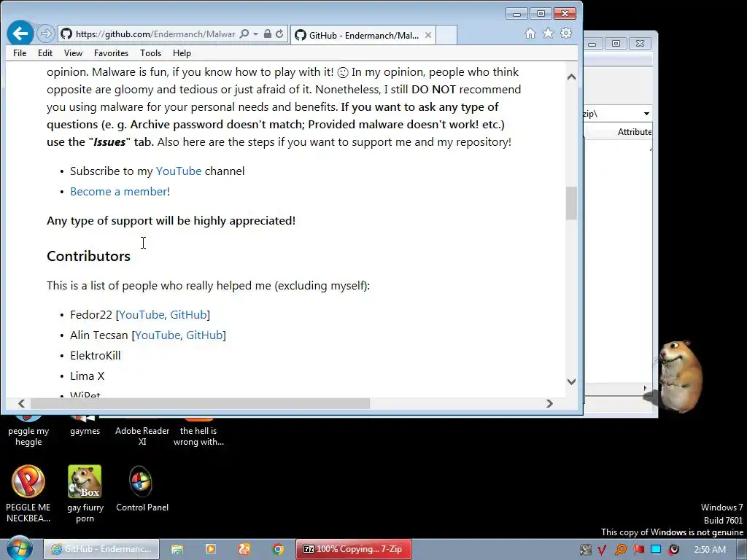Open the View menu
747x560 pixels.
[x=74, y=52]
